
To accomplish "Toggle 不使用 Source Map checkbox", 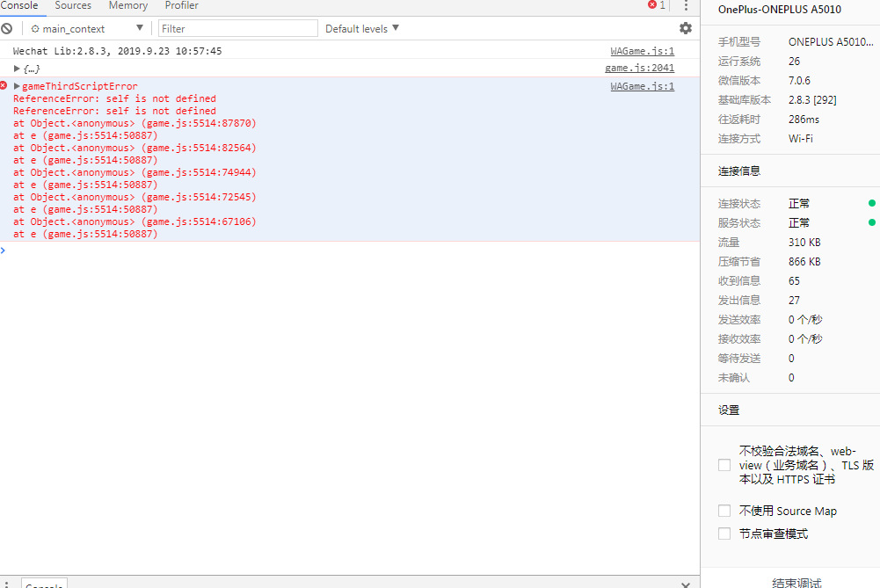I will point(724,511).
